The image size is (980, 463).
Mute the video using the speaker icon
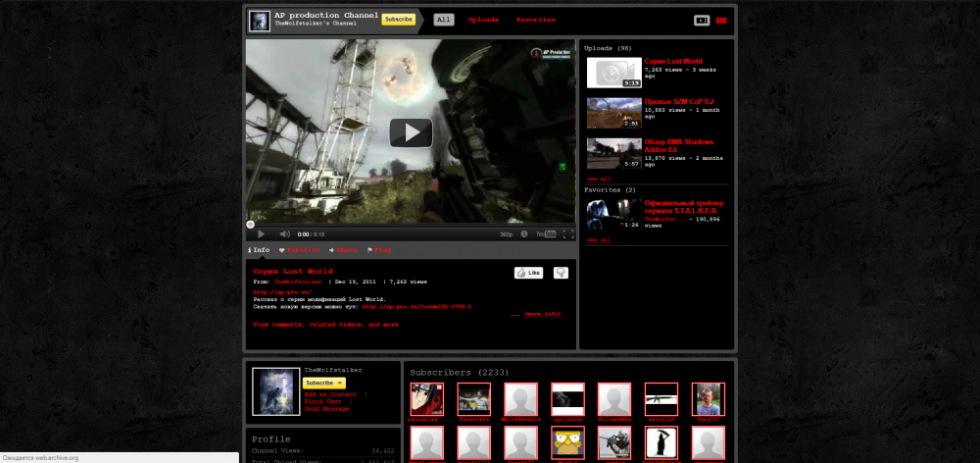pyautogui.click(x=284, y=234)
